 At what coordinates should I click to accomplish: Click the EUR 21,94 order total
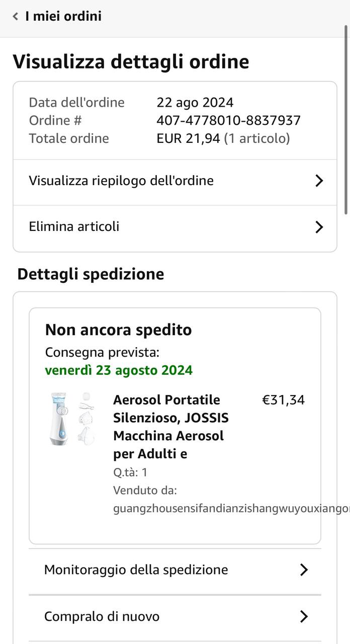188,138
